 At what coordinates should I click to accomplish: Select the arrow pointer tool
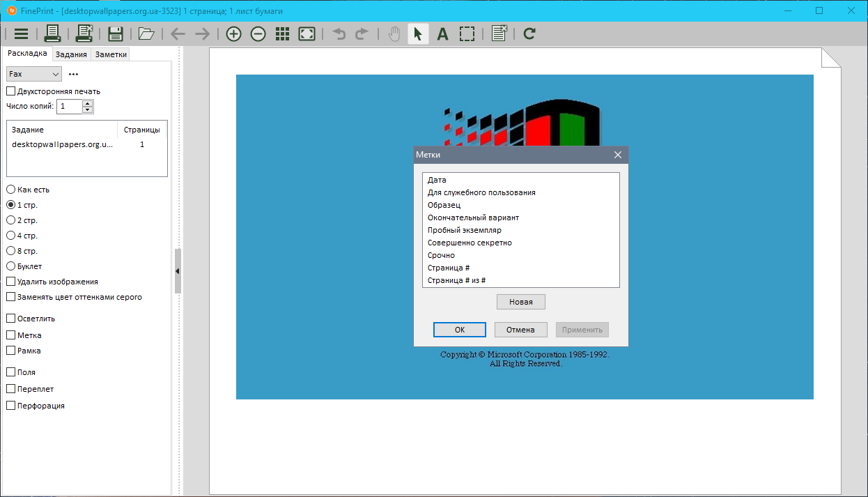[418, 33]
